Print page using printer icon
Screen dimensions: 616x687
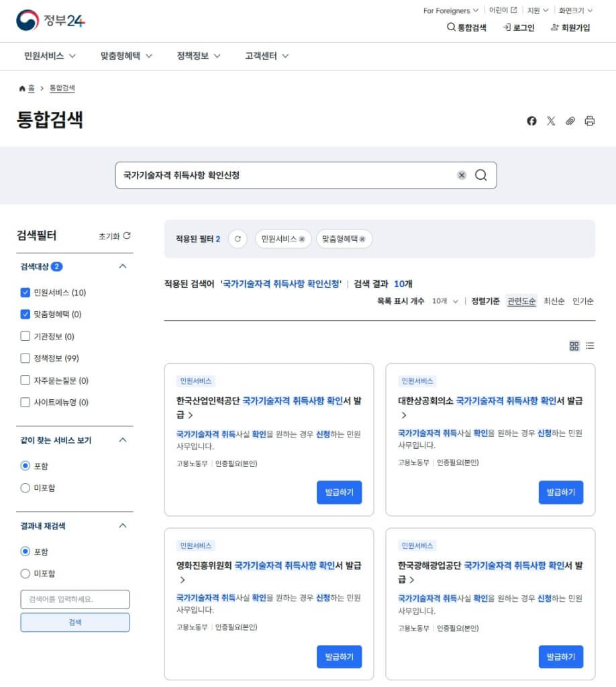(x=590, y=121)
